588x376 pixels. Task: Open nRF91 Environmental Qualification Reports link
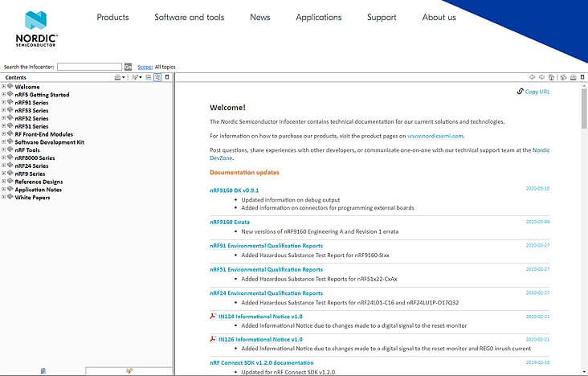coord(266,246)
